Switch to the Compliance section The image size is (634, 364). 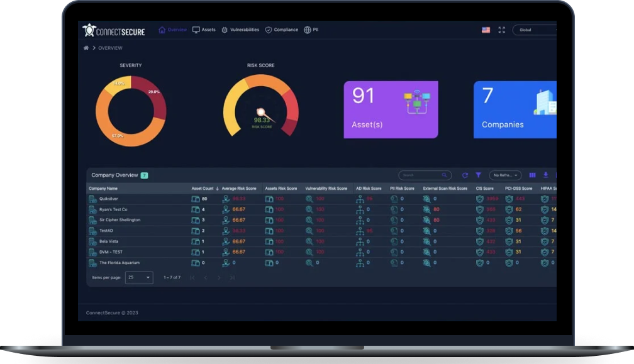pos(281,30)
